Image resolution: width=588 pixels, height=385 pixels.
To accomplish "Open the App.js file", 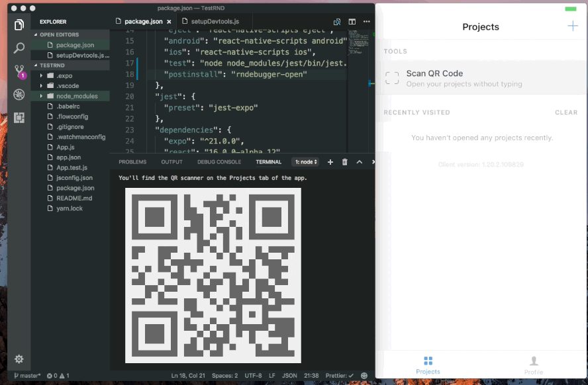I will click(x=70, y=147).
